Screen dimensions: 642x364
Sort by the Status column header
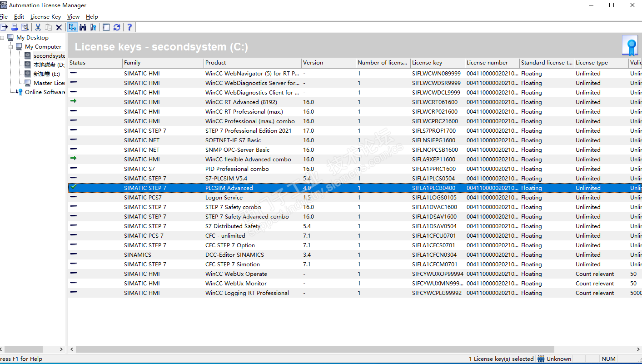tap(95, 63)
